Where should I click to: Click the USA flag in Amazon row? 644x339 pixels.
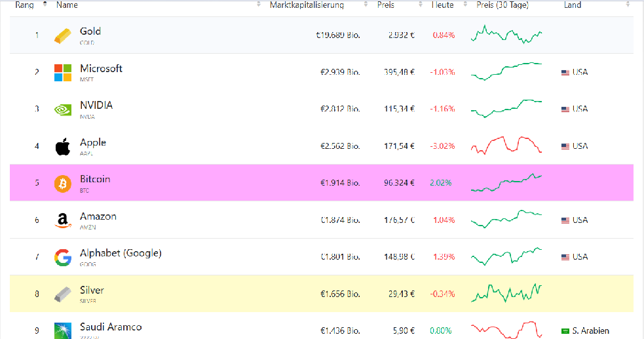pos(565,221)
